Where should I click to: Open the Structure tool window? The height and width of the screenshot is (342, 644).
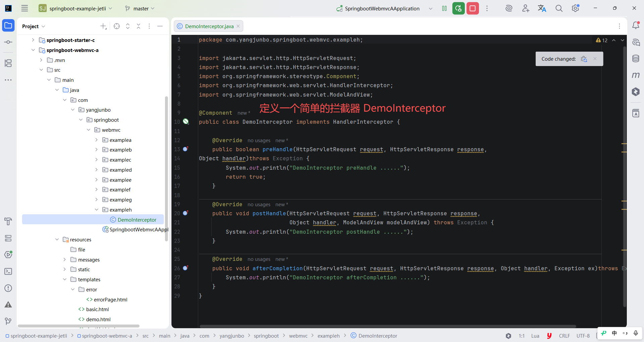(8, 63)
